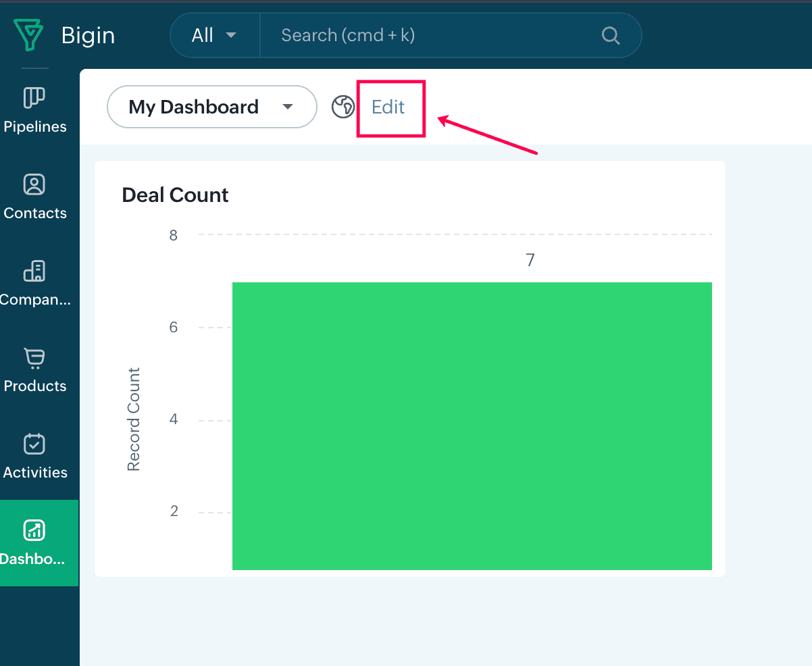This screenshot has height=666, width=812.
Task: Click the Bigin brand name
Action: tap(88, 35)
